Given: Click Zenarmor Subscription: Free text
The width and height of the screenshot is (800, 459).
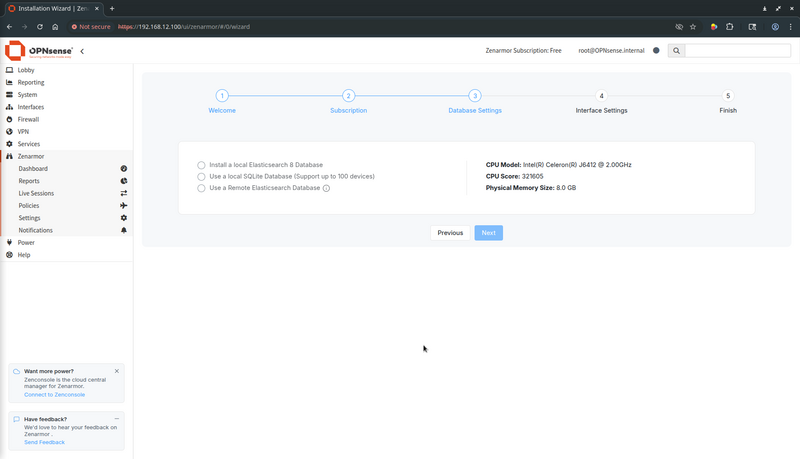Looking at the screenshot, I should click(x=523, y=50).
